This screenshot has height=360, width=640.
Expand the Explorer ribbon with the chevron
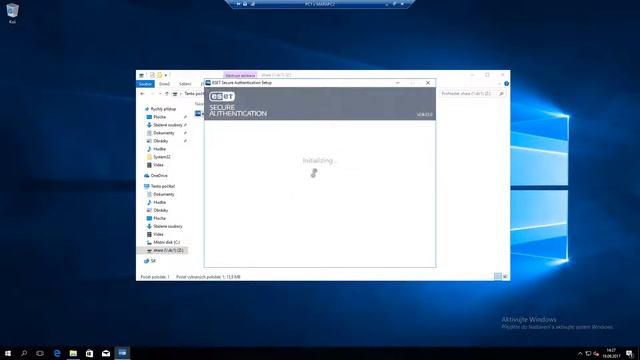[x=499, y=84]
